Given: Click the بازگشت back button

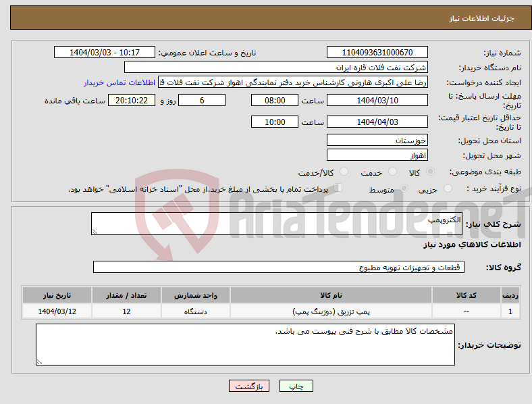Looking at the screenshot, I should [x=249, y=386].
